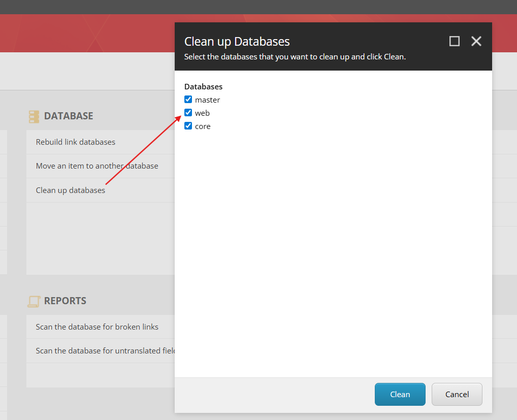
Task: Maximize the Clean up Databases dialog
Action: click(455, 41)
